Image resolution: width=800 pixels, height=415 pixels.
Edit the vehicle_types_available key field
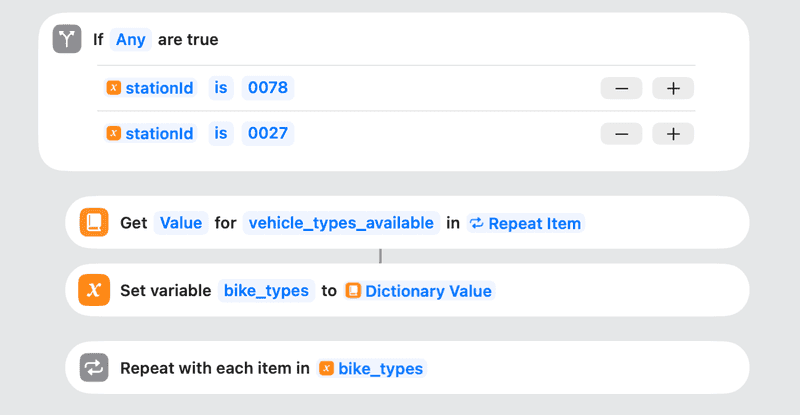point(341,223)
